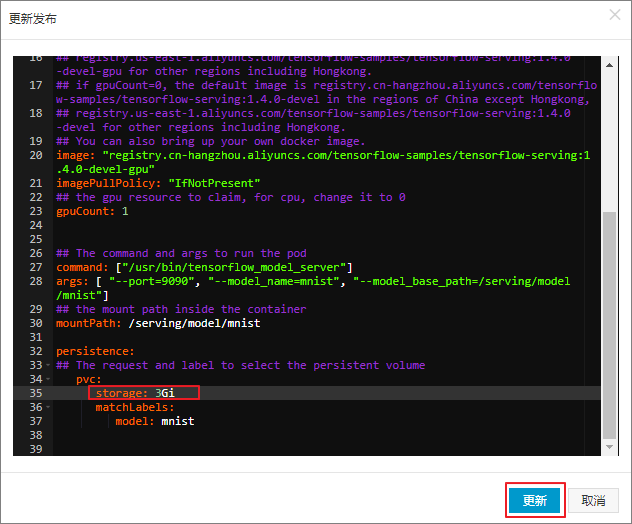Click the editor scrollbar down arrow
Image resolution: width=632 pixels, height=524 pixels.
click(609, 447)
